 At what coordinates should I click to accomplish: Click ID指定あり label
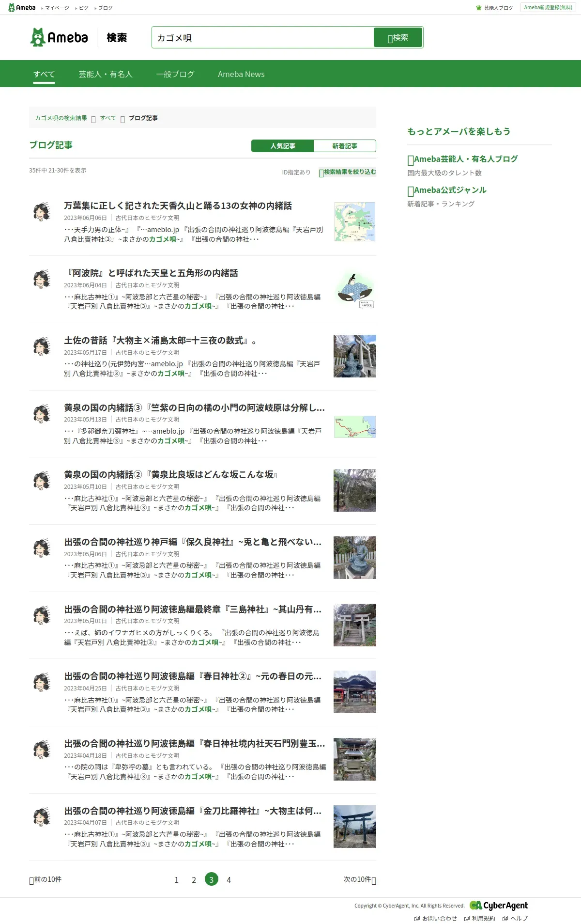pyautogui.click(x=296, y=172)
